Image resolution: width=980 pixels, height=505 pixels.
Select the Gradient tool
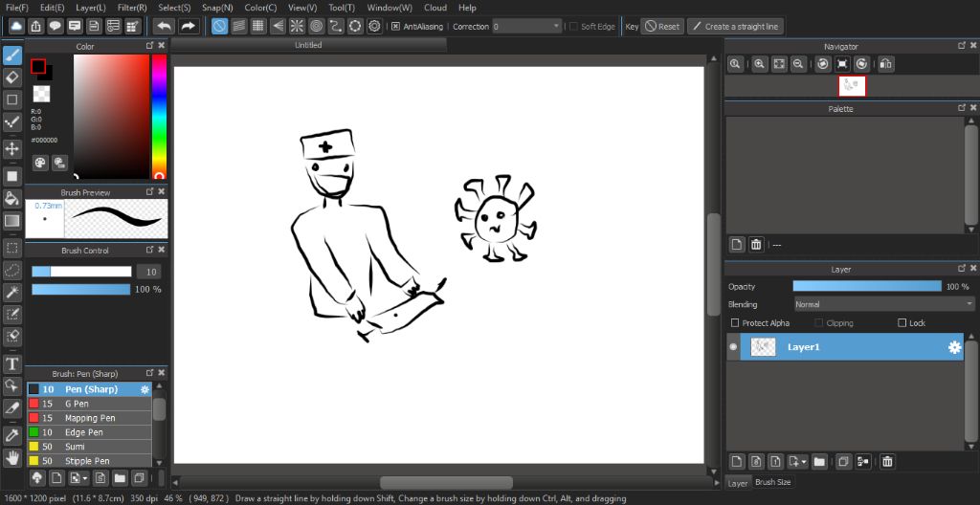[x=11, y=220]
